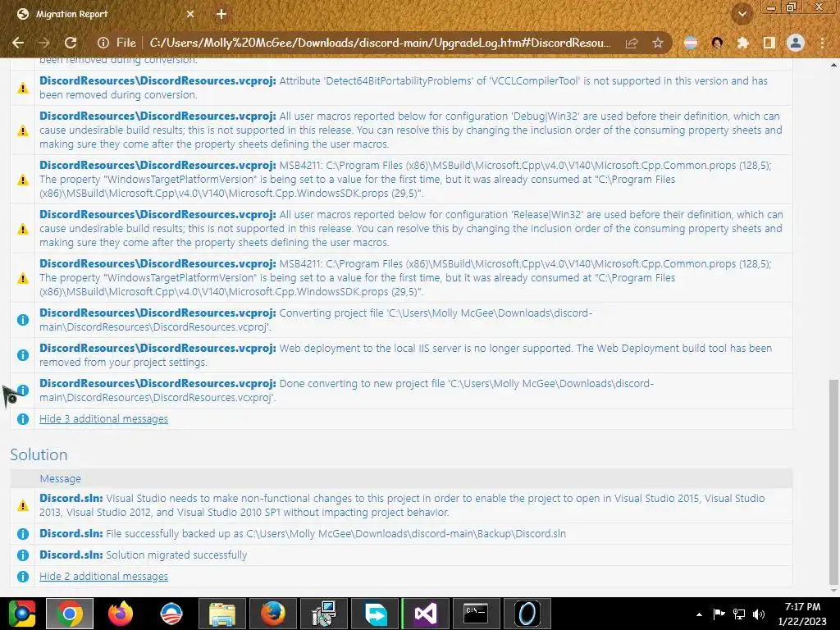The width and height of the screenshot is (840, 630).
Task: Click the Solution section heading
Action: 39,454
